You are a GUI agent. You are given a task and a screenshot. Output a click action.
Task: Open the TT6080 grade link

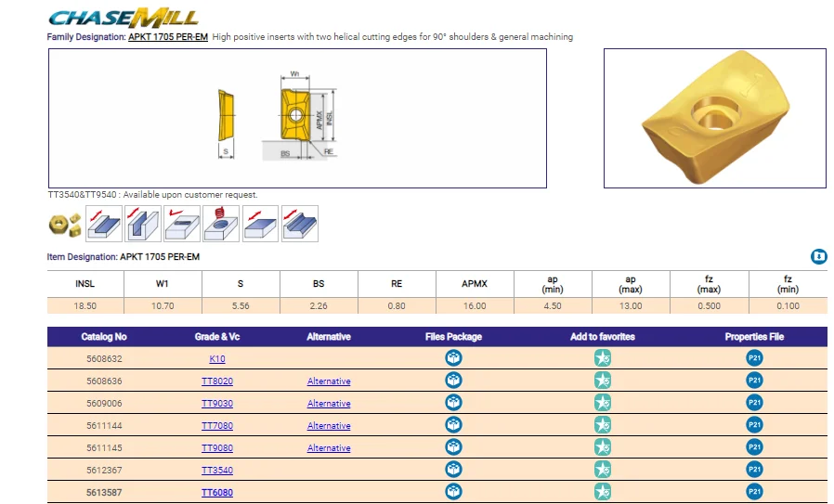[217, 493]
